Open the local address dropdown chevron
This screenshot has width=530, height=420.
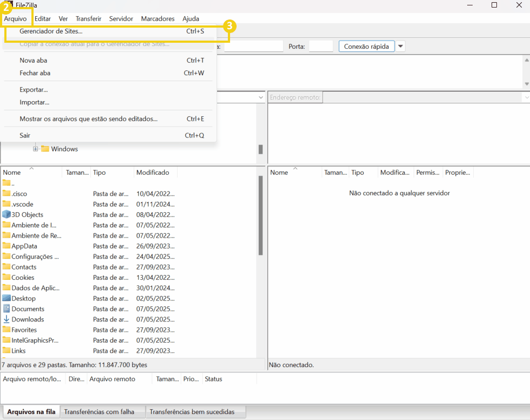pyautogui.click(x=260, y=97)
